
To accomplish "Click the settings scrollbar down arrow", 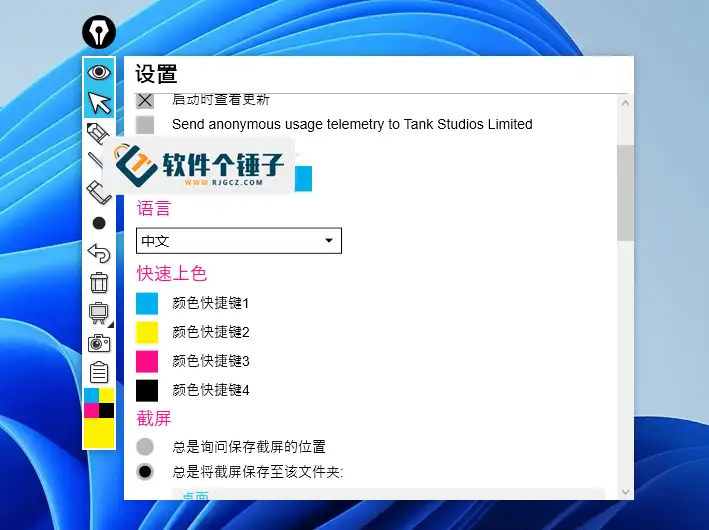I will (x=625, y=492).
